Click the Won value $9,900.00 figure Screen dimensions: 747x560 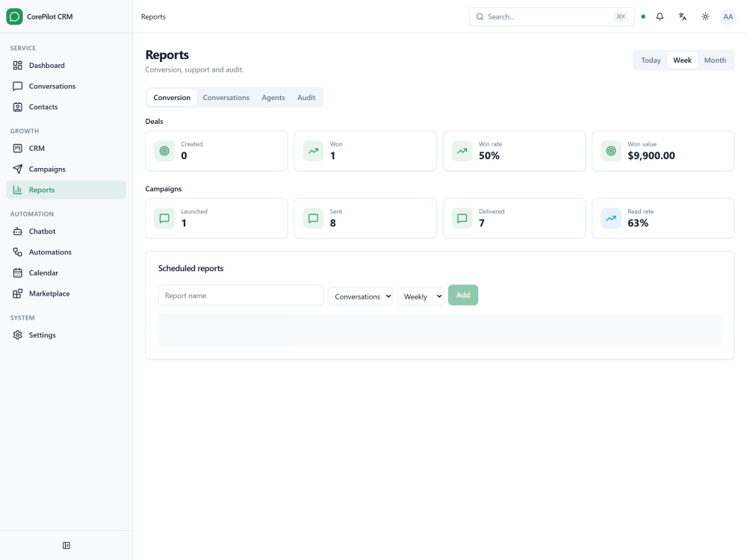[x=651, y=156]
